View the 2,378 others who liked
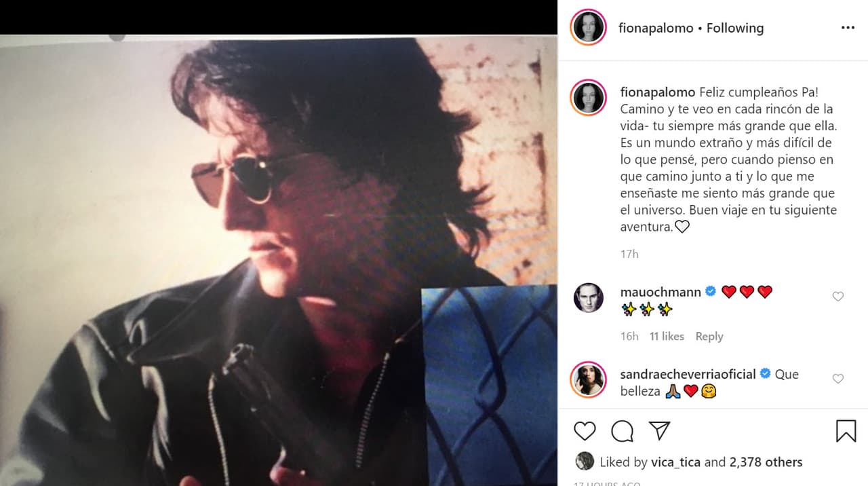The height and width of the screenshot is (486, 868). 766,462
